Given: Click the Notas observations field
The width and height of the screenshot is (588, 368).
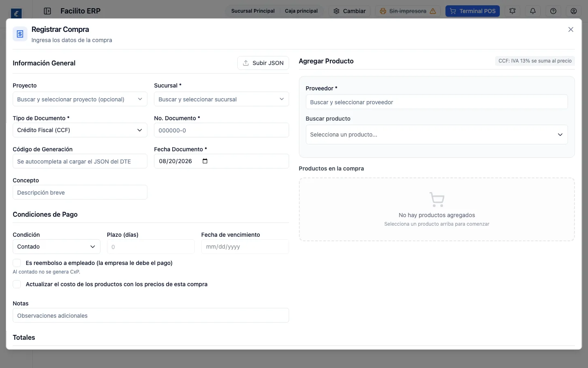Looking at the screenshot, I should [151, 316].
